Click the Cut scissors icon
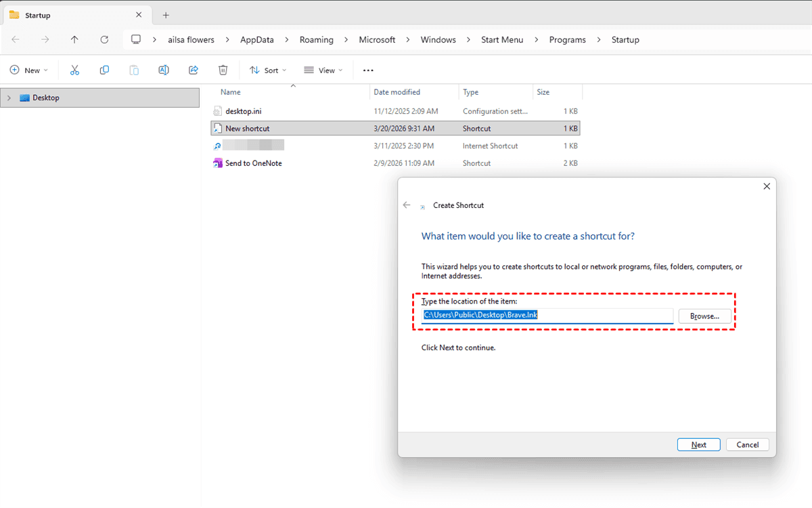The width and height of the screenshot is (812, 508). (x=74, y=70)
